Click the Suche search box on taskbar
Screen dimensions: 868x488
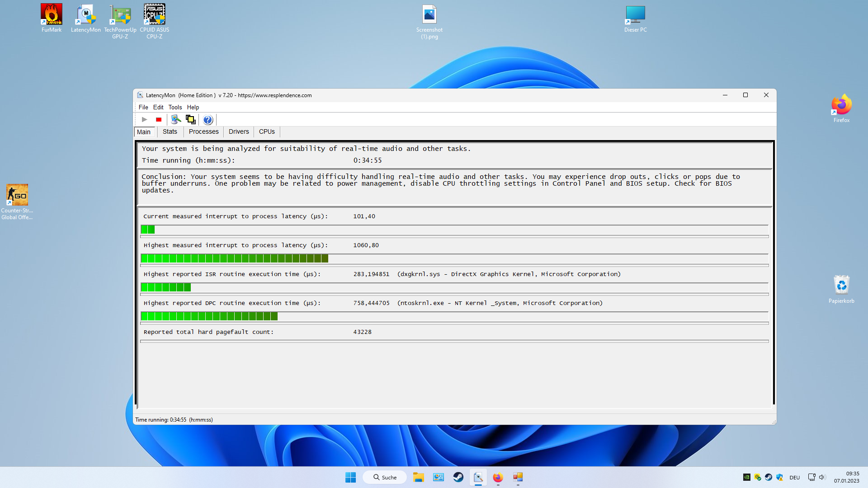(385, 477)
